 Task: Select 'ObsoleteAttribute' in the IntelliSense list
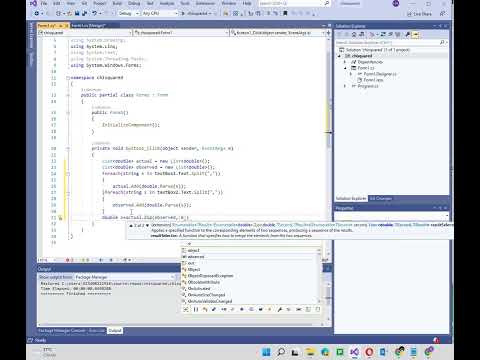(251, 282)
